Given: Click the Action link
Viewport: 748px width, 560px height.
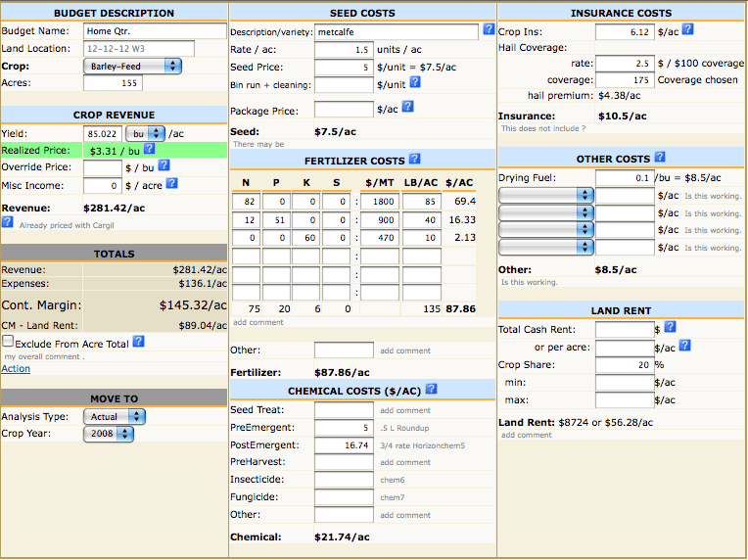Looking at the screenshot, I should pyautogui.click(x=16, y=369).
